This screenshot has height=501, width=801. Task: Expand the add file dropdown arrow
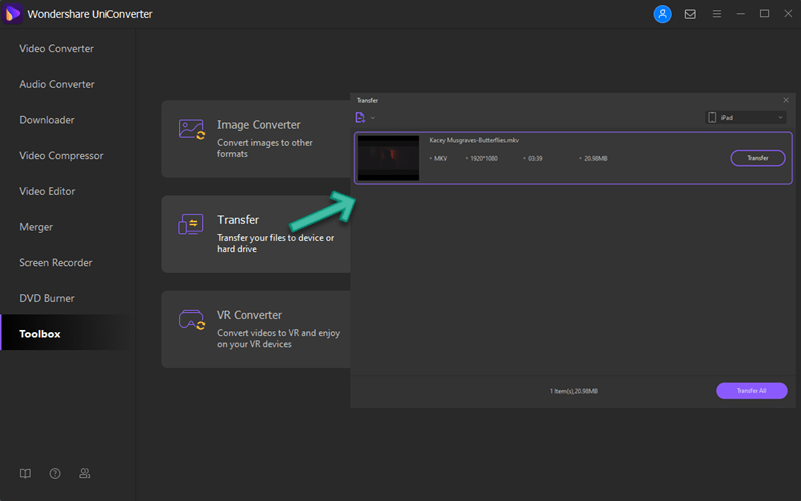pyautogui.click(x=373, y=118)
